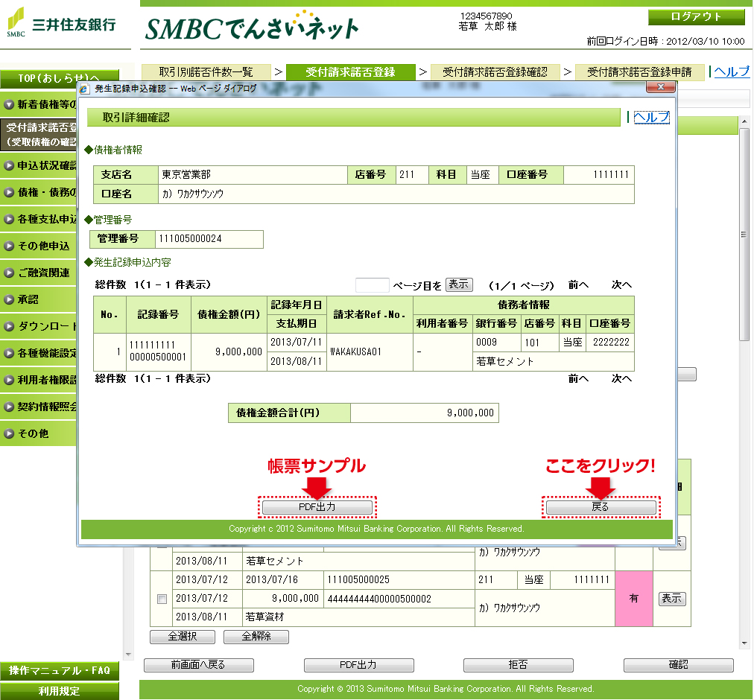Click the scrollbar down arrow on the right
754x700 pixels.
pos(744,643)
